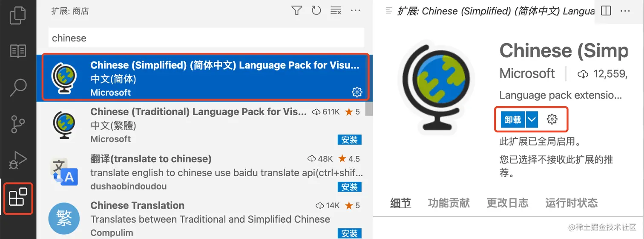
Task: Open manage gear on Chinese Simplified item
Action: [x=356, y=92]
